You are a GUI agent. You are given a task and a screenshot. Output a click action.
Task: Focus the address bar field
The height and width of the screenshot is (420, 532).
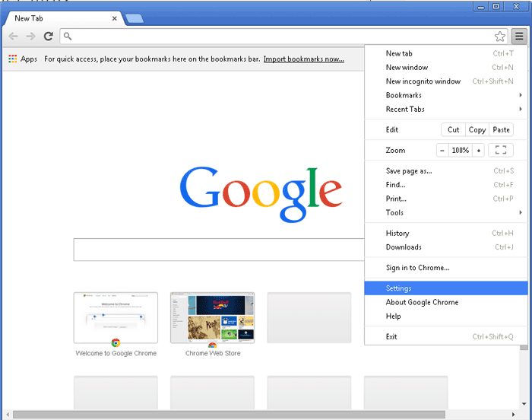283,37
